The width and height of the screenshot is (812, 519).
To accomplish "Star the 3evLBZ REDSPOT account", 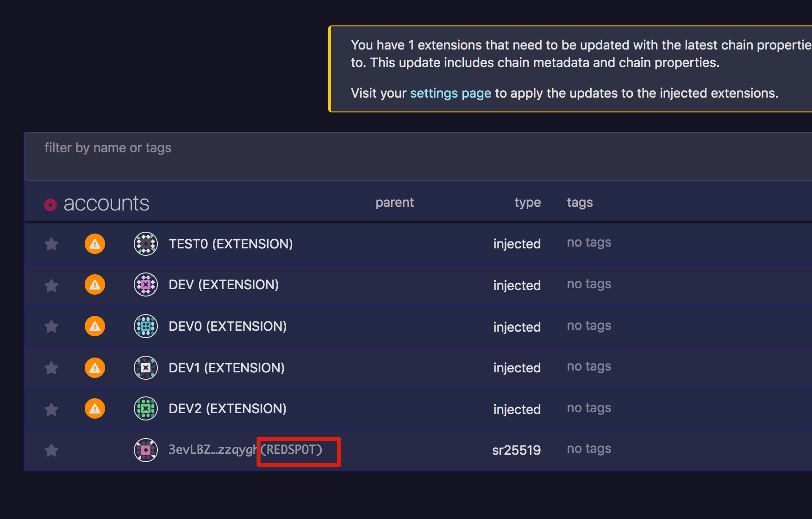I will point(51,450).
